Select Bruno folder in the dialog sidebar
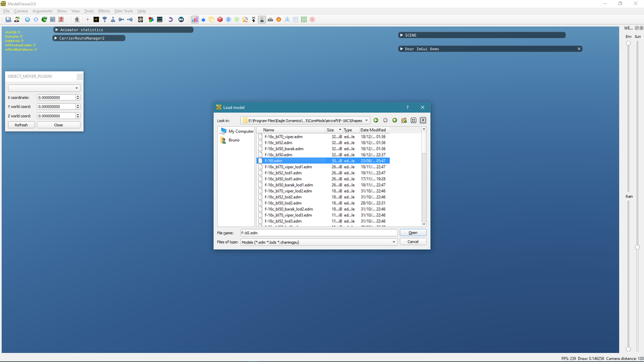644x362 pixels. tap(230, 140)
